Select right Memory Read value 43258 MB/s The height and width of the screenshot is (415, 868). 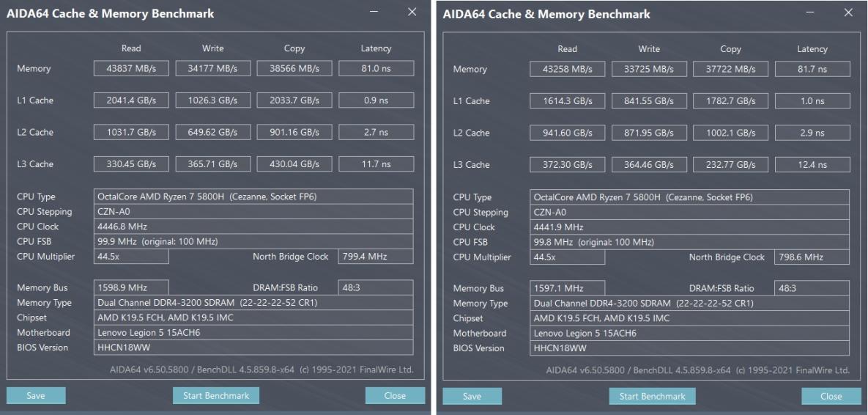tap(568, 69)
